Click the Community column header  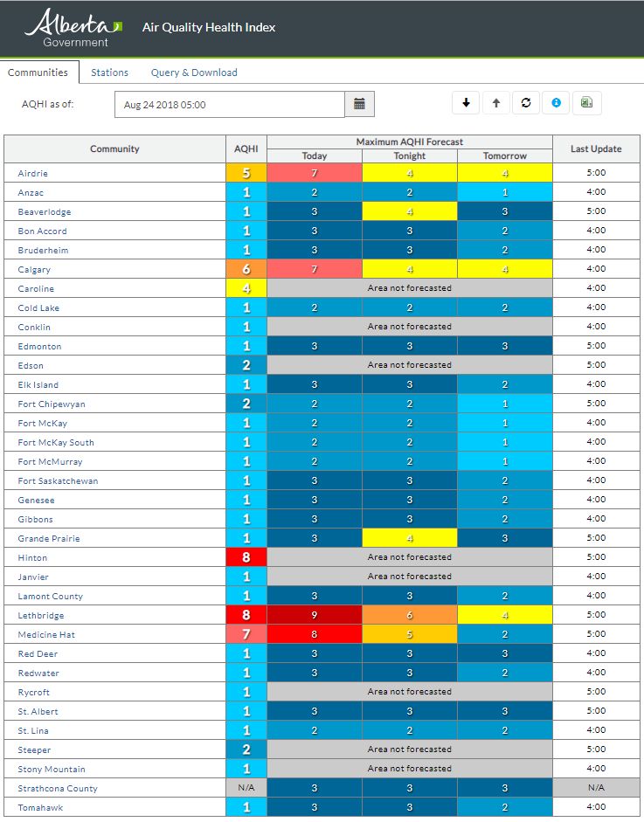click(x=114, y=149)
